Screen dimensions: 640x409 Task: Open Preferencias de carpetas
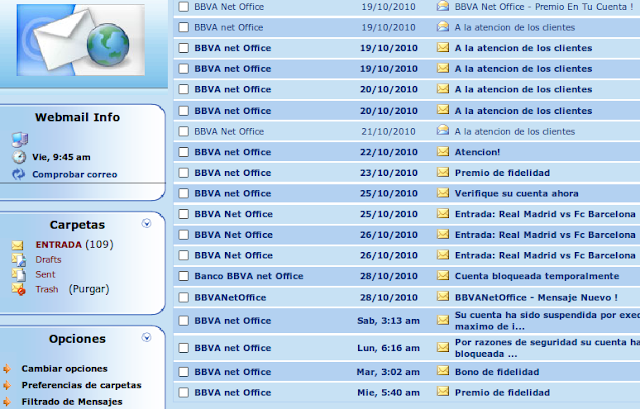(x=82, y=385)
